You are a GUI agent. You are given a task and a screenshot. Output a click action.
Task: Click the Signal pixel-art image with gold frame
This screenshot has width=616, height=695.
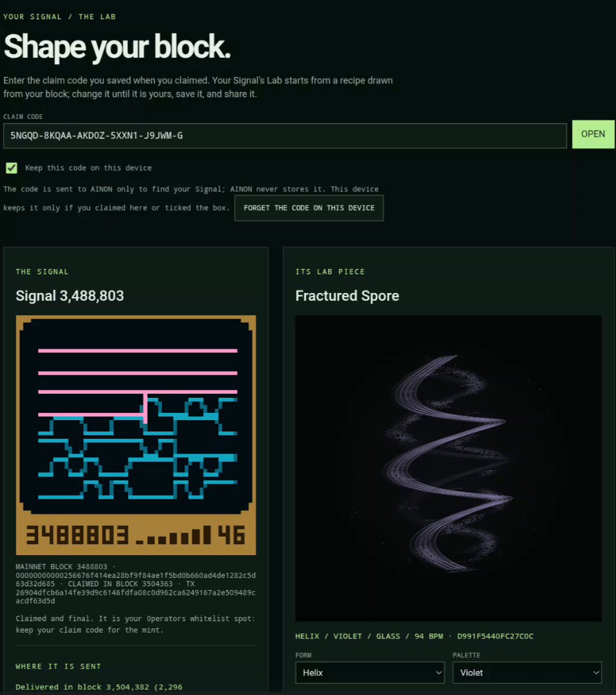pos(136,435)
